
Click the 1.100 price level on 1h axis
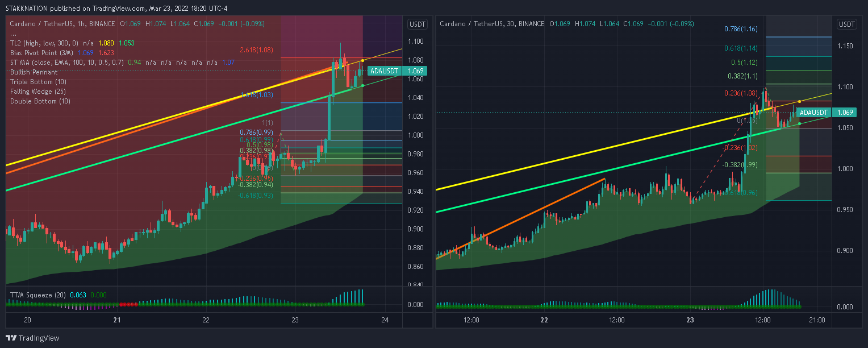(x=416, y=42)
